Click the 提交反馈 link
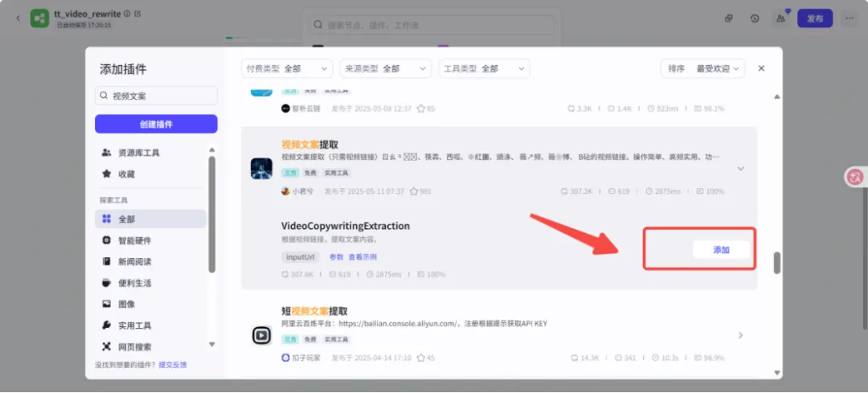The height and width of the screenshot is (393, 868). pyautogui.click(x=173, y=365)
